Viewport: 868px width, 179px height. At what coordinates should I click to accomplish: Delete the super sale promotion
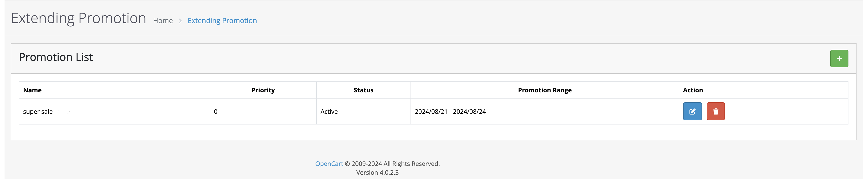click(715, 111)
